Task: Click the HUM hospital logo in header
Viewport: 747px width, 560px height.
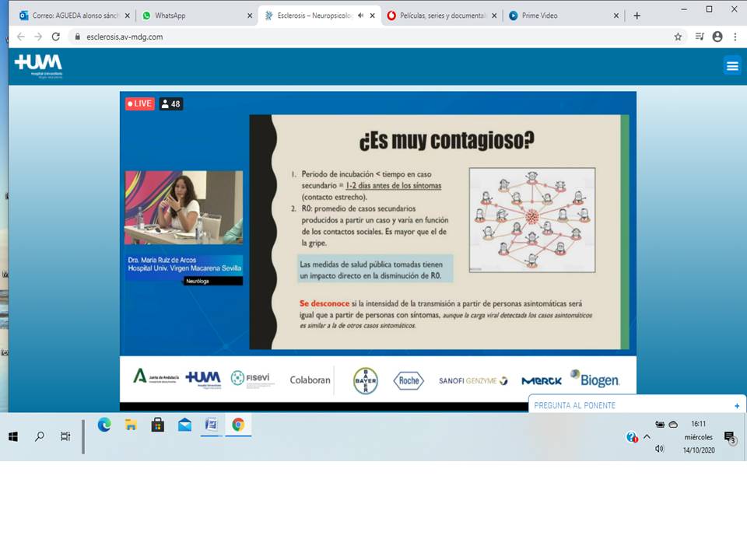Action: [x=38, y=65]
